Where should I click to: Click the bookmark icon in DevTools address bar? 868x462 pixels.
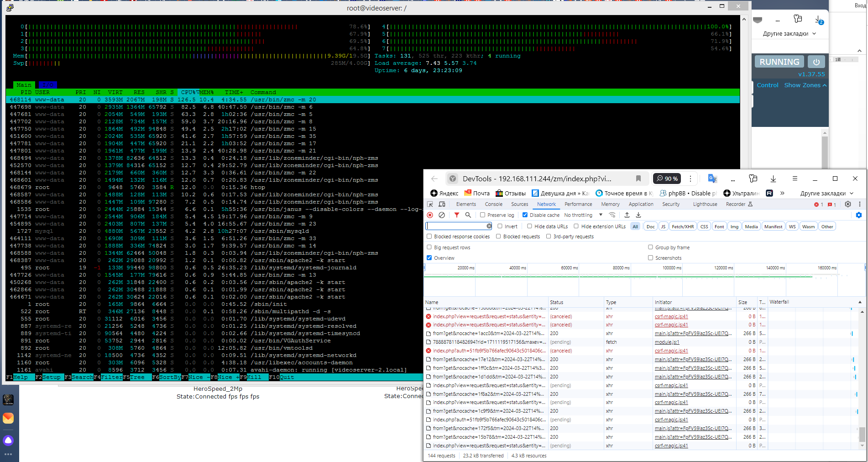pyautogui.click(x=638, y=178)
